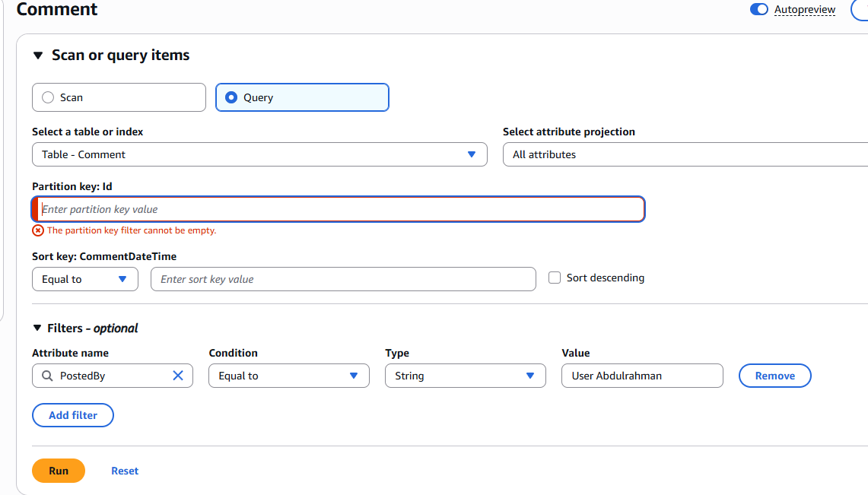Click the Add filter button

[x=73, y=415]
